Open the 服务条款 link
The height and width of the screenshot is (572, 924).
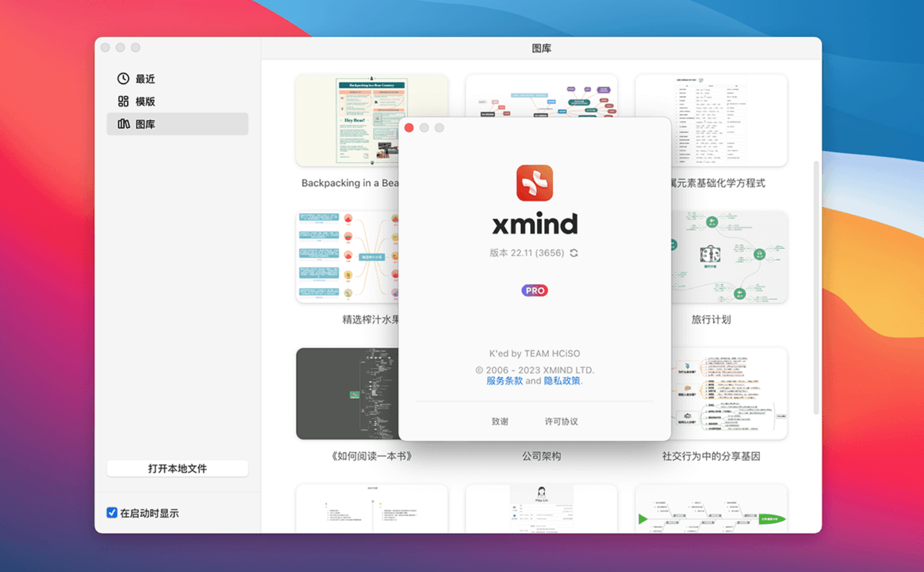(504, 381)
